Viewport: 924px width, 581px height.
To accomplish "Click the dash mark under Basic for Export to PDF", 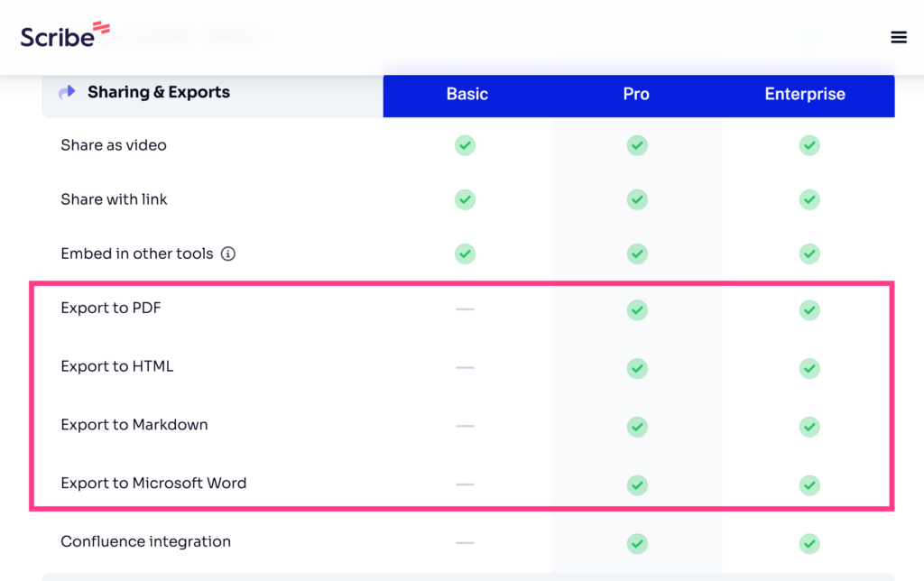I will tap(465, 309).
